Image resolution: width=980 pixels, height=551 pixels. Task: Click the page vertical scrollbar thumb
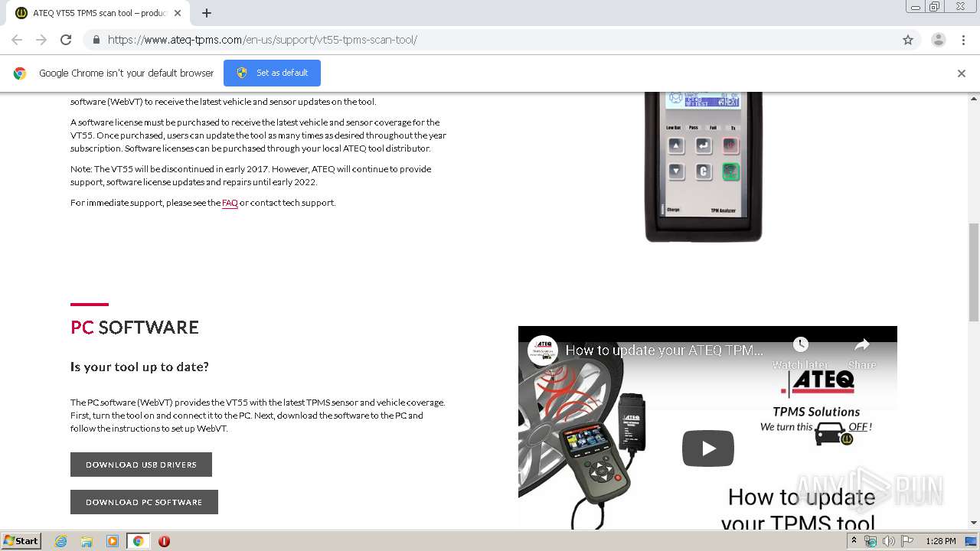tap(974, 272)
